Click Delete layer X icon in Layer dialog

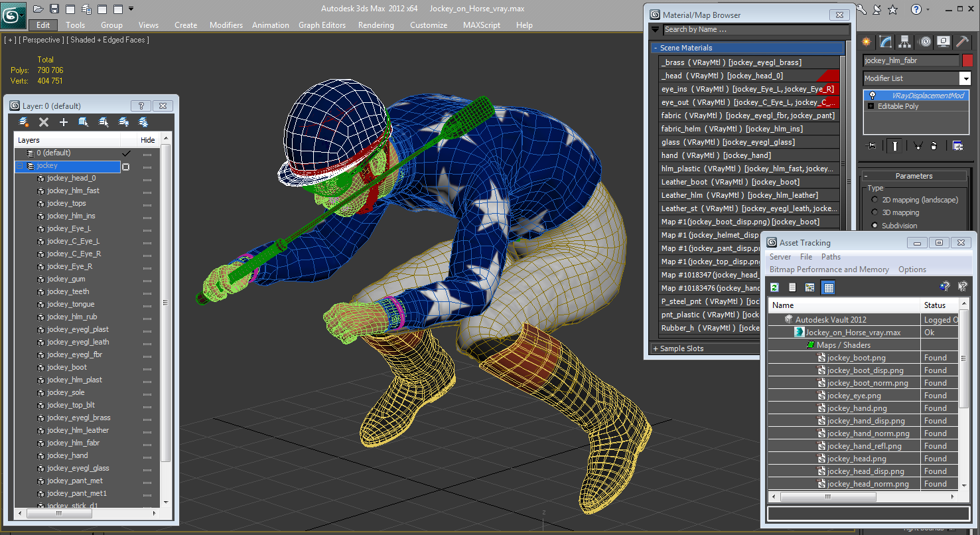pos(44,122)
